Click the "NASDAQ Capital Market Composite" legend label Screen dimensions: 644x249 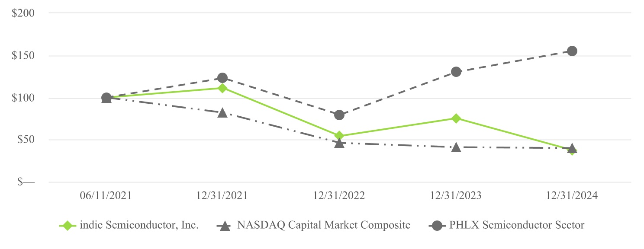coord(323,225)
